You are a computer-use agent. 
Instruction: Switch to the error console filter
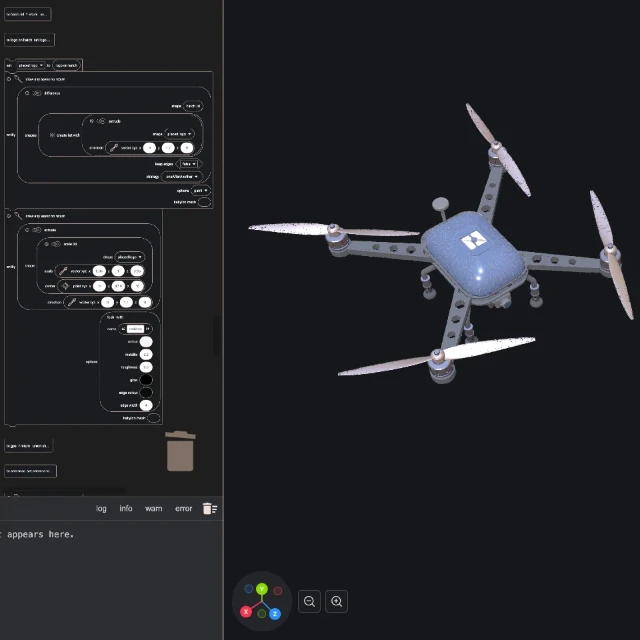[183, 509]
